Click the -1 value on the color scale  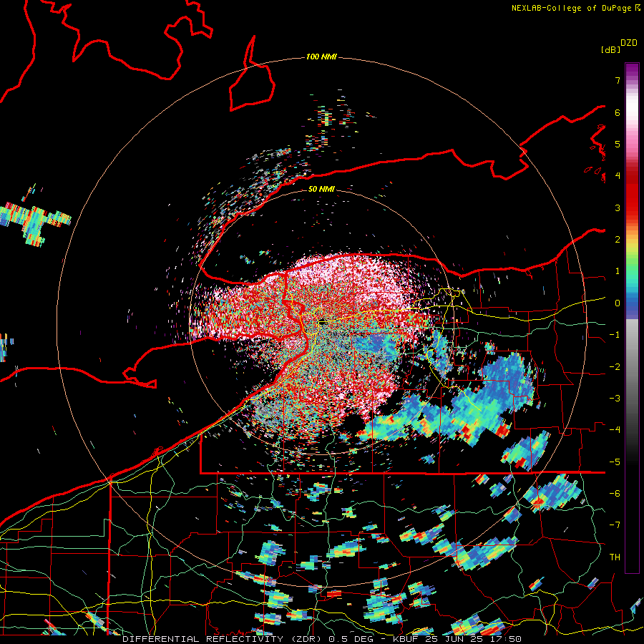tap(615, 335)
